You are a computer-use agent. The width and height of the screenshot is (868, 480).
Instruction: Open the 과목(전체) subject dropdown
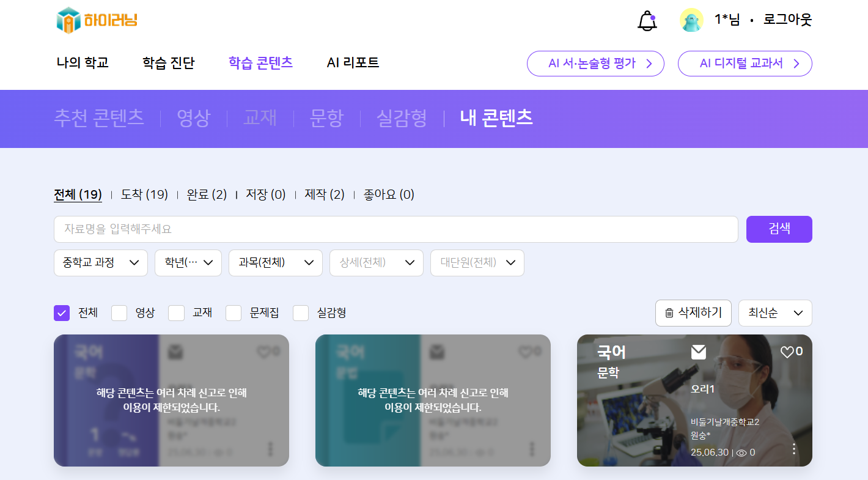[275, 263]
